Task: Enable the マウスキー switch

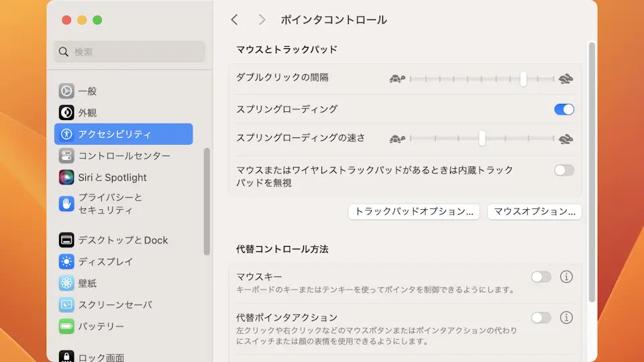Action: [x=541, y=277]
